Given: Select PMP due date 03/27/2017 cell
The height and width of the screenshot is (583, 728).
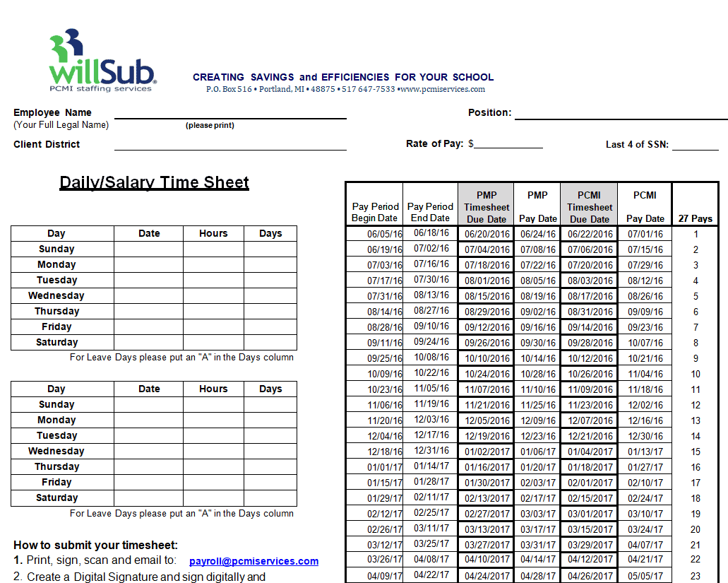Looking at the screenshot, I should pyautogui.click(x=487, y=546).
